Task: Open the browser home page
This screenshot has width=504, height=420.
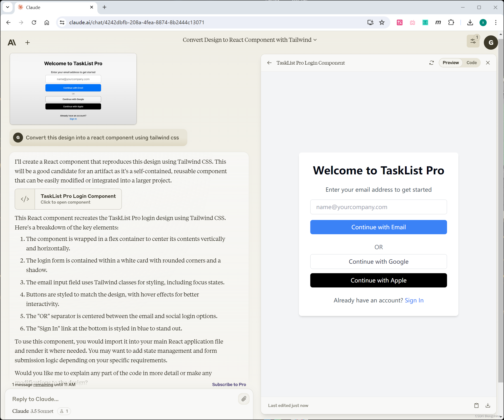Action: click(x=47, y=22)
